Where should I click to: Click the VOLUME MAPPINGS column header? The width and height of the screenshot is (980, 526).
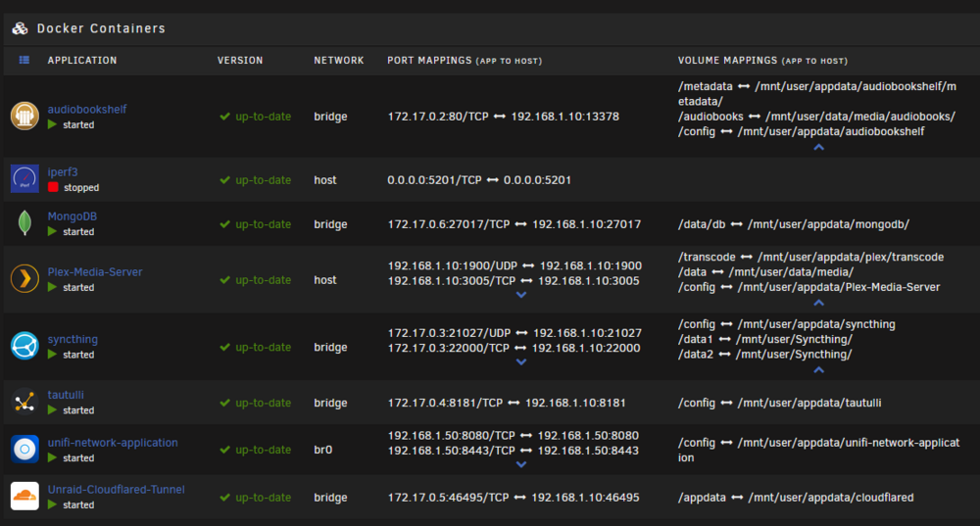[x=762, y=61]
